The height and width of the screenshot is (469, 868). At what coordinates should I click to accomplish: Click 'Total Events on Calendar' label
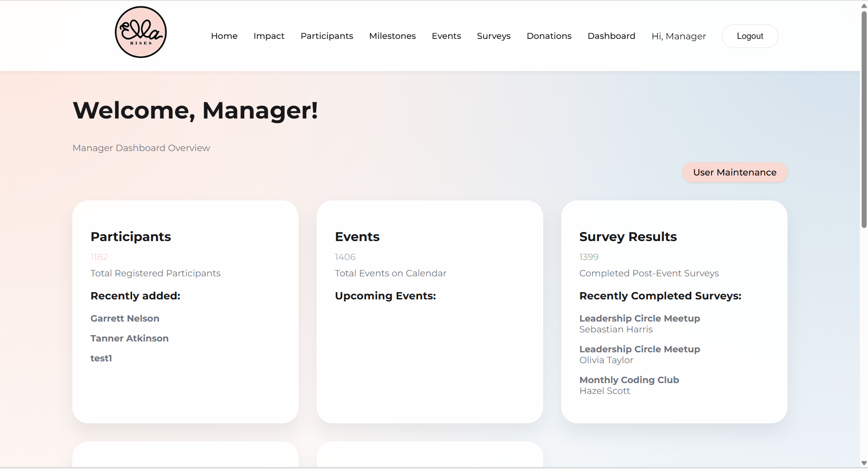click(x=390, y=273)
